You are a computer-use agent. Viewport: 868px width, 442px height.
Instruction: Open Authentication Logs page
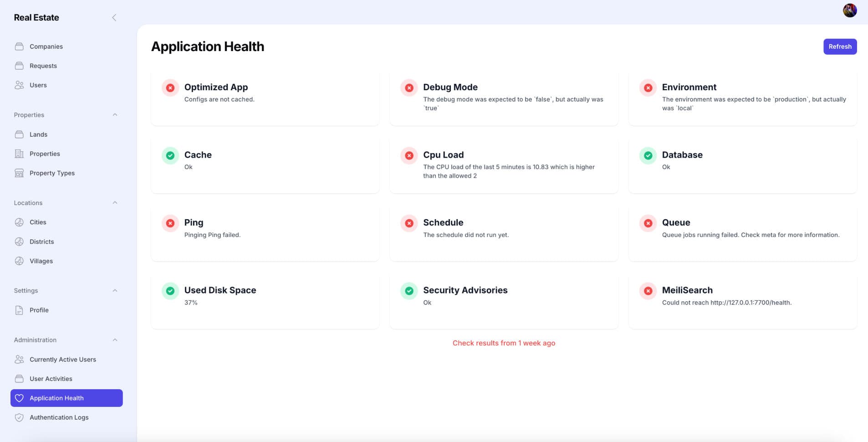tap(66, 417)
